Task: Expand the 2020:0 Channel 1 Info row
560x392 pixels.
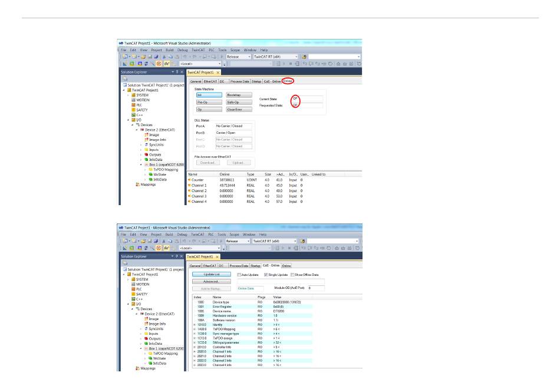Action: click(x=195, y=352)
